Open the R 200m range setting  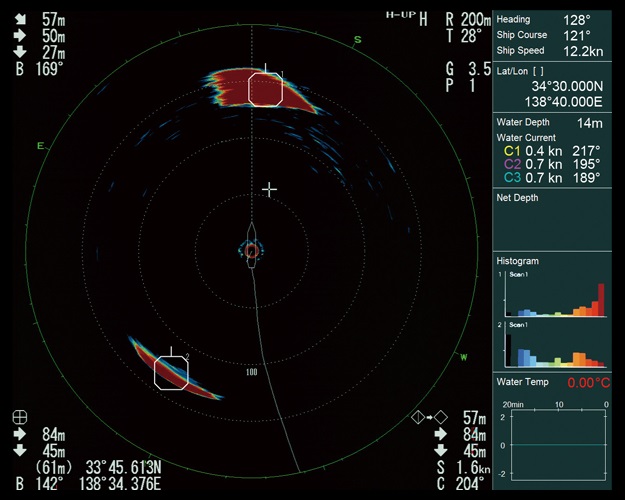pos(468,19)
